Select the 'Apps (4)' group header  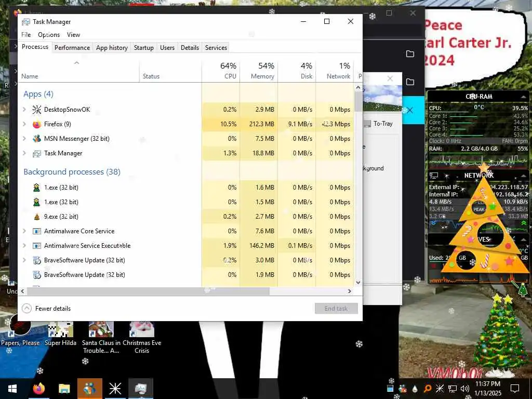pyautogui.click(x=38, y=94)
